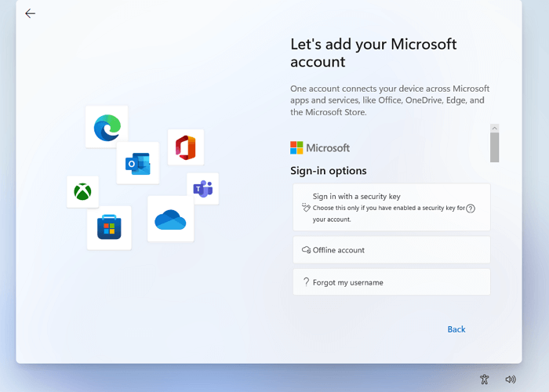Select Forgot my username option
This screenshot has height=392, width=549.
[x=391, y=282]
